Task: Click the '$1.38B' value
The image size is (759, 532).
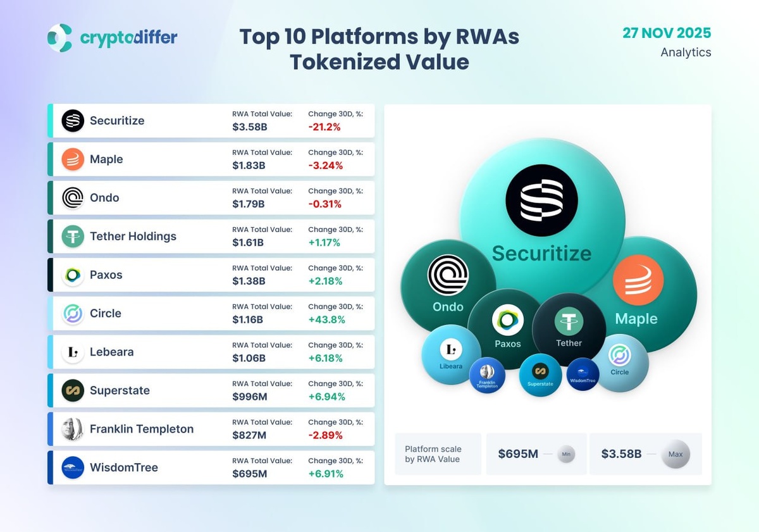Action: point(249,281)
